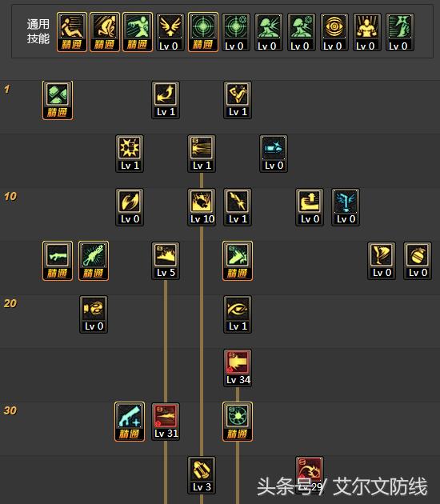Select the green circular mastered skill at level 30
This screenshot has height=504, width=440.
point(238,422)
